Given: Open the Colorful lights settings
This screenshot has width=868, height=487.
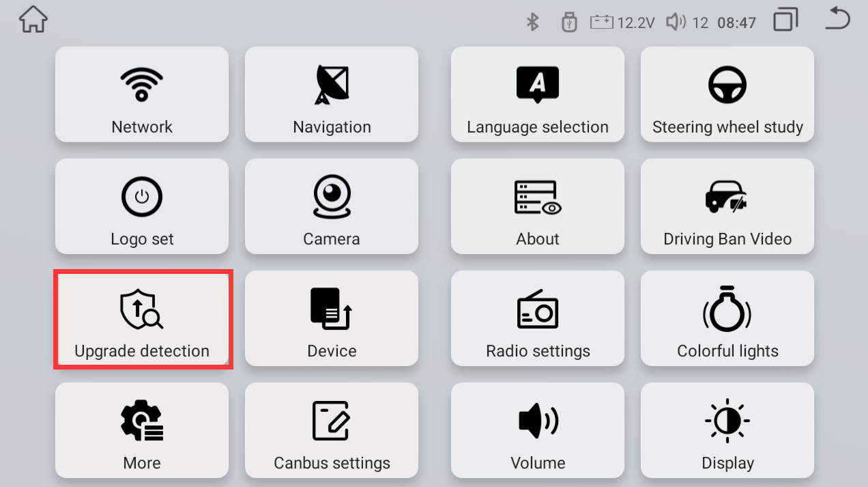Looking at the screenshot, I should pyautogui.click(x=727, y=318).
